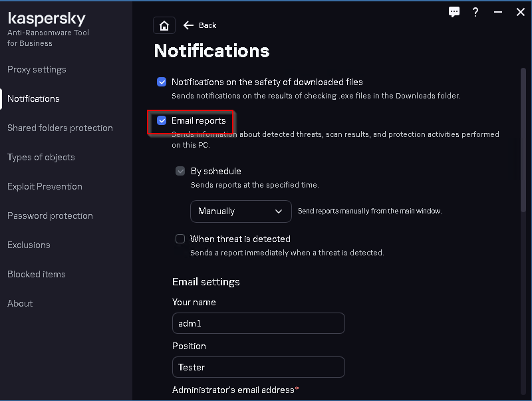Minimize the Kaspersky window
The width and height of the screenshot is (532, 401).
click(x=497, y=12)
